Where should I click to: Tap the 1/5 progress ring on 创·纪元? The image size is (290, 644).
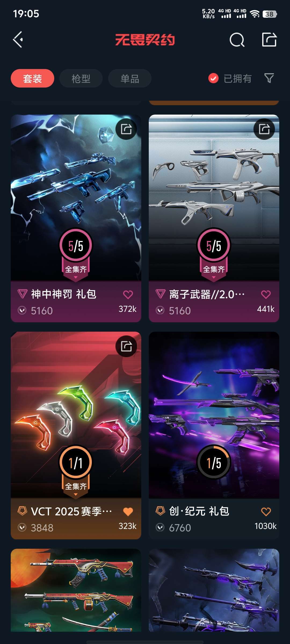pos(214,462)
